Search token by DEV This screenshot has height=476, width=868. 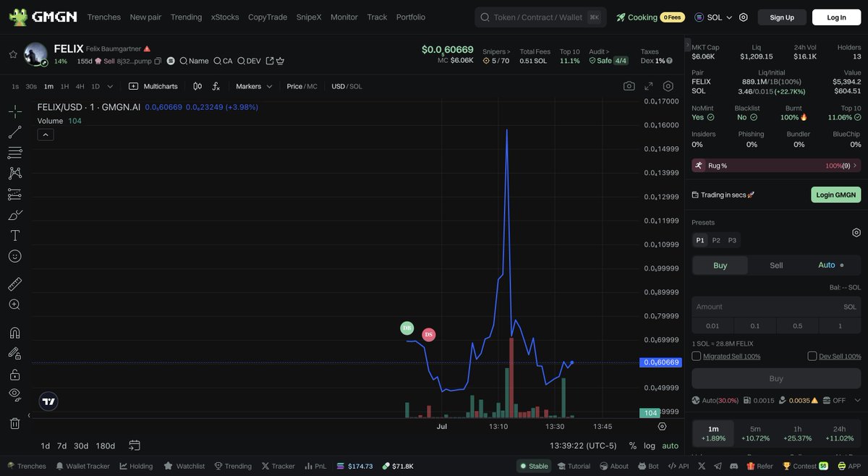249,61
